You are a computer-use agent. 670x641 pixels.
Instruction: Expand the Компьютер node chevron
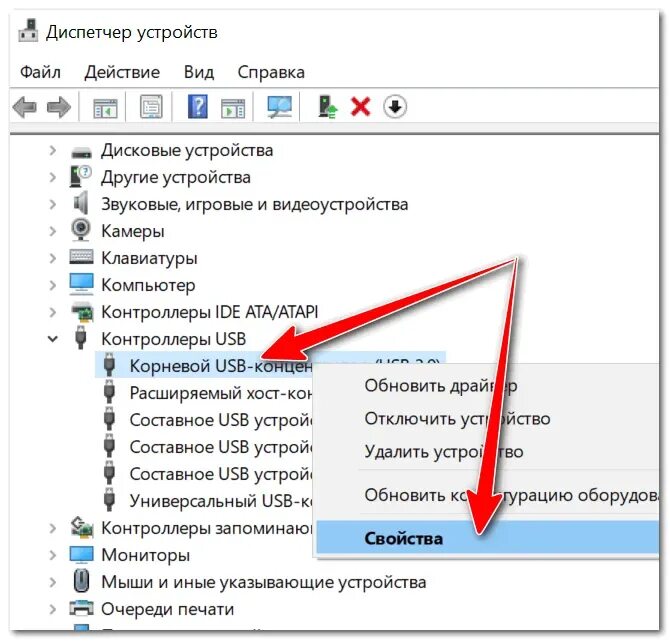53,285
